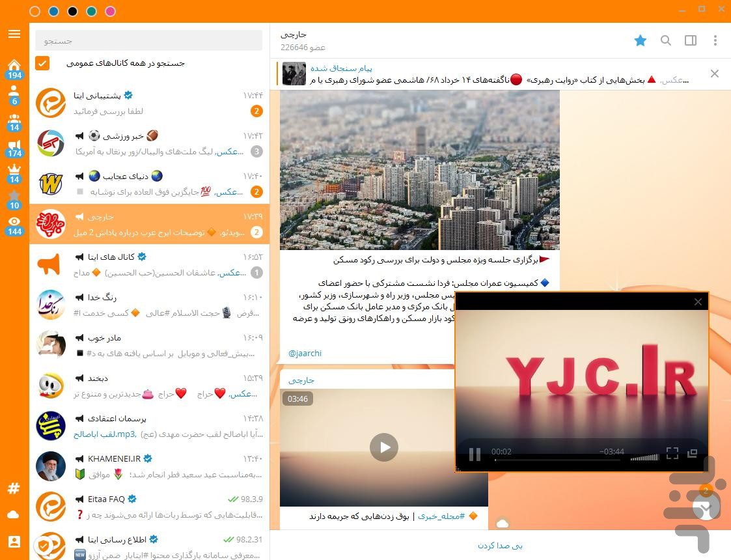The image size is (731, 560).
Task: Open the three-dot options menu
Action: tap(715, 40)
